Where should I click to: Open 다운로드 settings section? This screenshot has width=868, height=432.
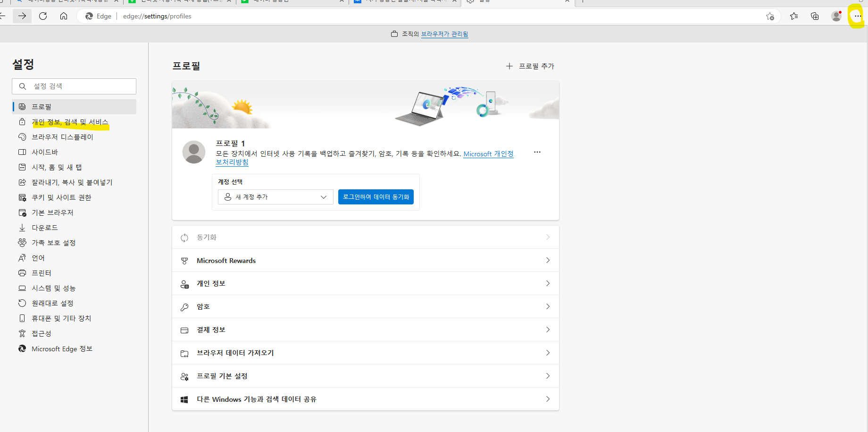75,228
